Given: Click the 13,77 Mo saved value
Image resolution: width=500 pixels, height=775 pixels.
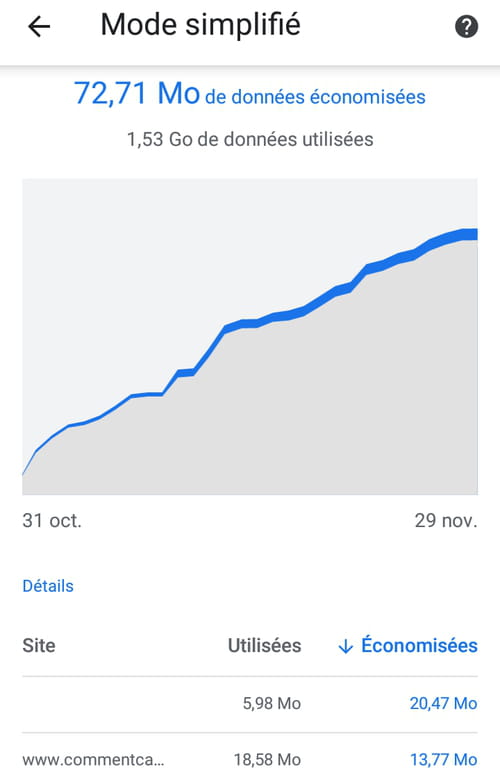Looking at the screenshot, I should tap(444, 760).
